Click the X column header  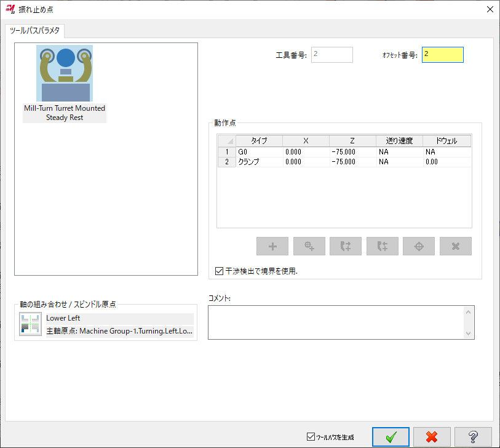click(x=306, y=141)
